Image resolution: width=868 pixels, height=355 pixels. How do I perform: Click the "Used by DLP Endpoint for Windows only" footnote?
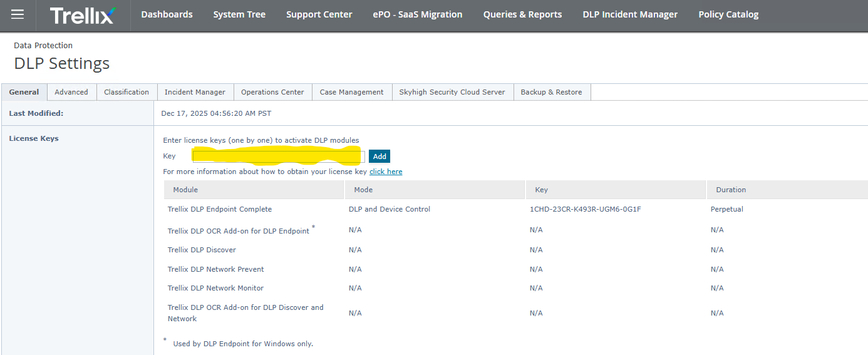pos(243,344)
